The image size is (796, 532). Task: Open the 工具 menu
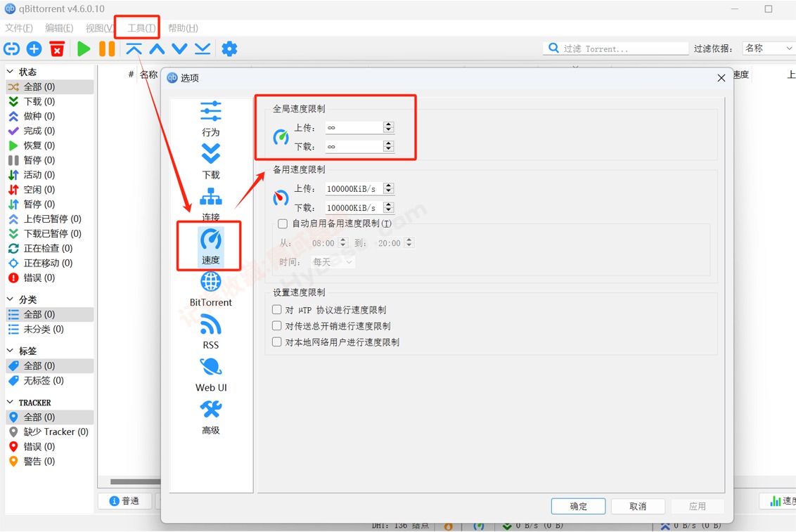(138, 27)
